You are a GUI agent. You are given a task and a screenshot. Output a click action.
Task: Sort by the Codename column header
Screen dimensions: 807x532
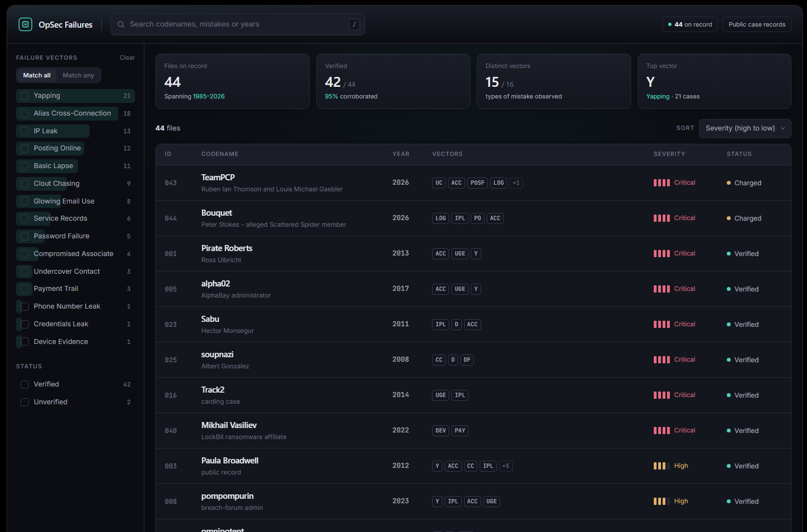coord(220,154)
